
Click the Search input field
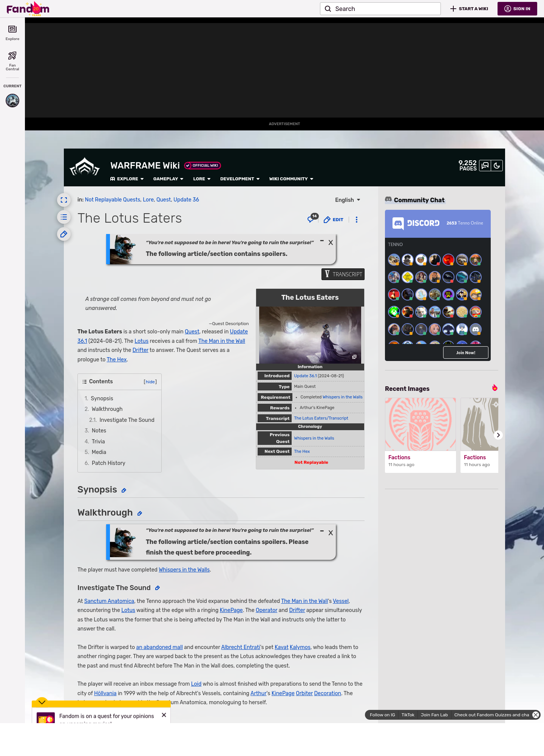tap(380, 9)
